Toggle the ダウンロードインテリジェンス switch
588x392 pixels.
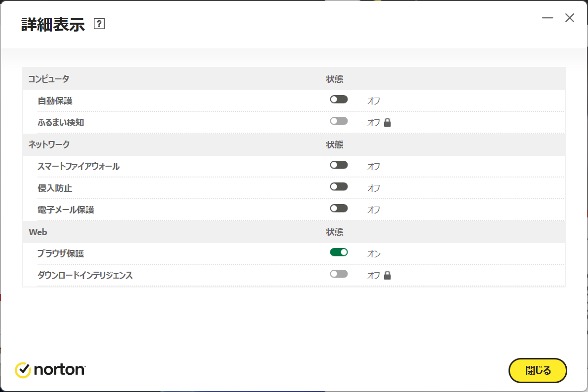[339, 274]
